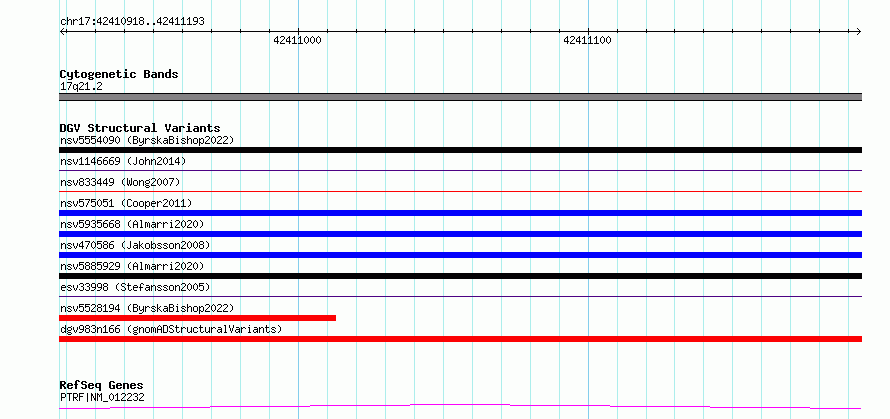Click the blue bar under nsv5935668

pyautogui.click(x=460, y=234)
